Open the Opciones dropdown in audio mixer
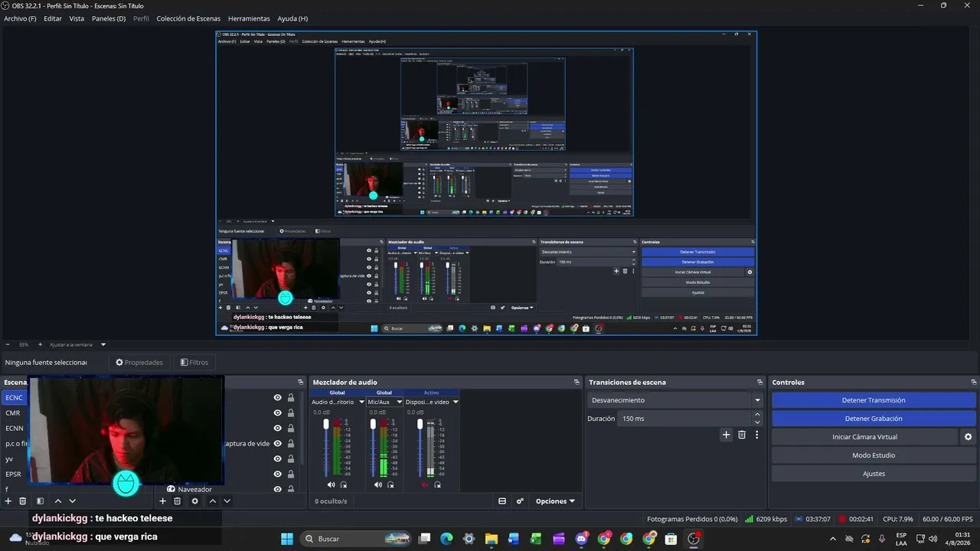Viewport: 980px width, 551px height. (555, 501)
